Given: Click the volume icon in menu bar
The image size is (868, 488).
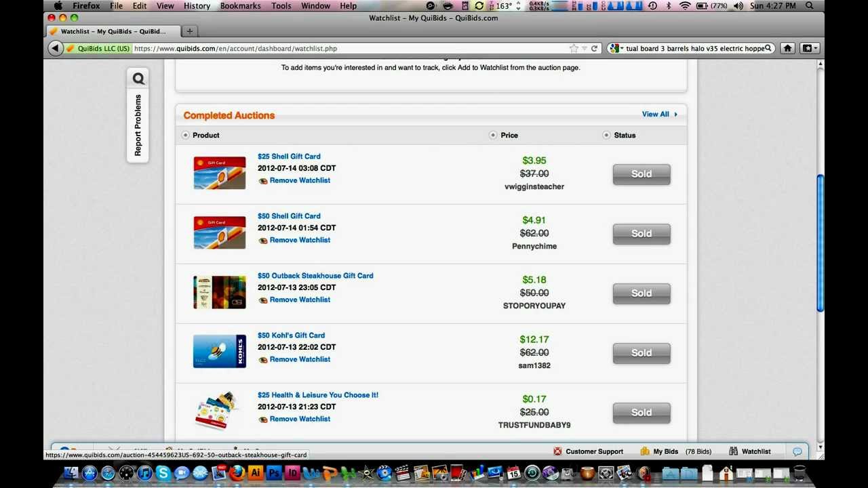Looking at the screenshot, I should pyautogui.click(x=738, y=5).
